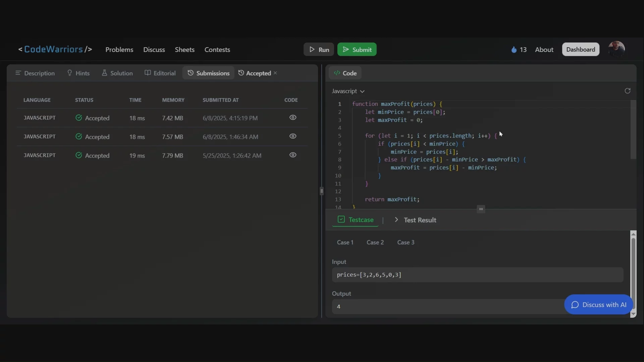This screenshot has width=644, height=362.
Task: Open the Editorial tab
Action: (160, 73)
